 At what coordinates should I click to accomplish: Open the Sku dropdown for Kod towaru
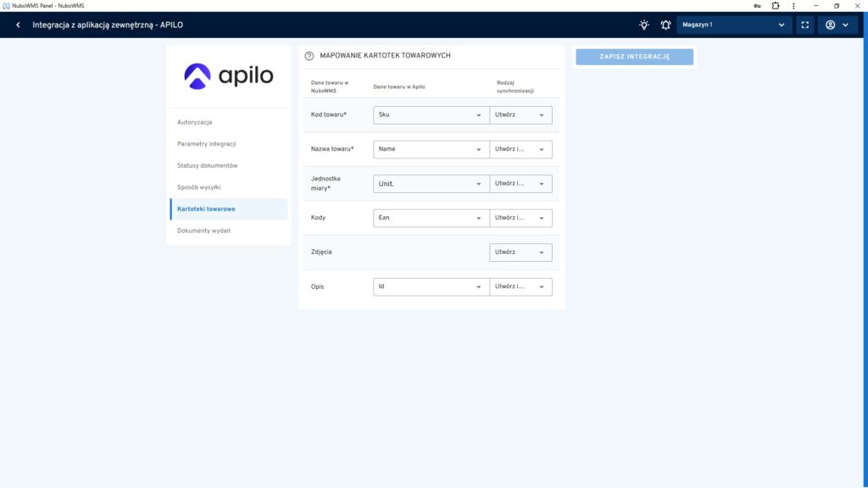pyautogui.click(x=431, y=114)
